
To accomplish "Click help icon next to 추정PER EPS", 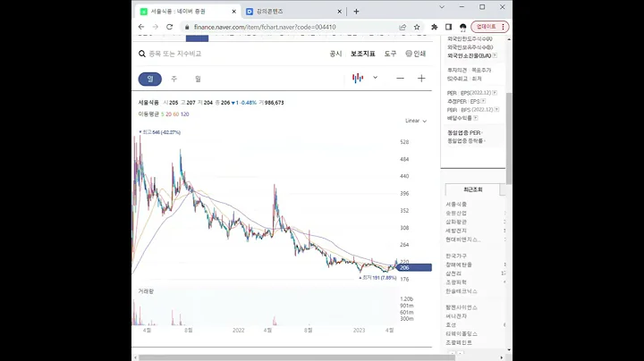I will click(x=483, y=101).
